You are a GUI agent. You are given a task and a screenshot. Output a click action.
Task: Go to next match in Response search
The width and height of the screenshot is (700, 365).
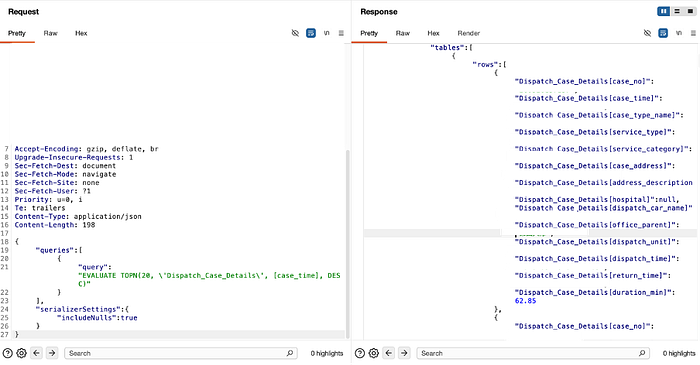click(404, 353)
